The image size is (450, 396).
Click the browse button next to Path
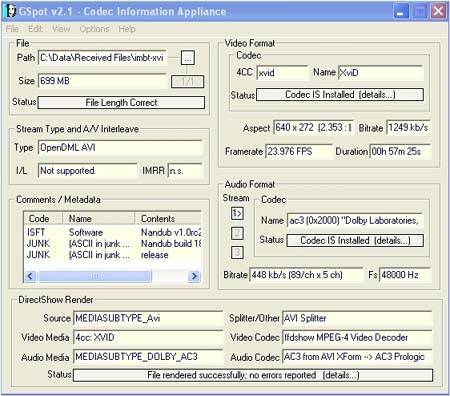(x=188, y=58)
